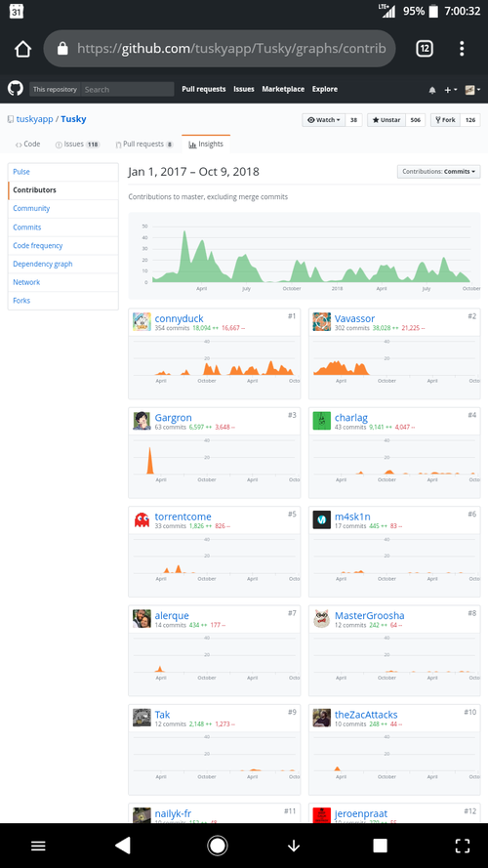Open Explore in top nav

[x=324, y=89]
